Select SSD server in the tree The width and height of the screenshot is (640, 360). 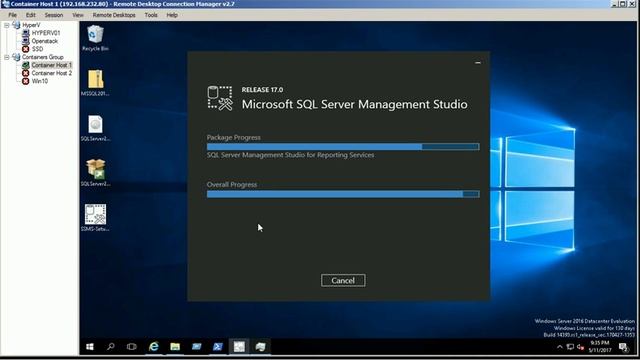tap(37, 49)
